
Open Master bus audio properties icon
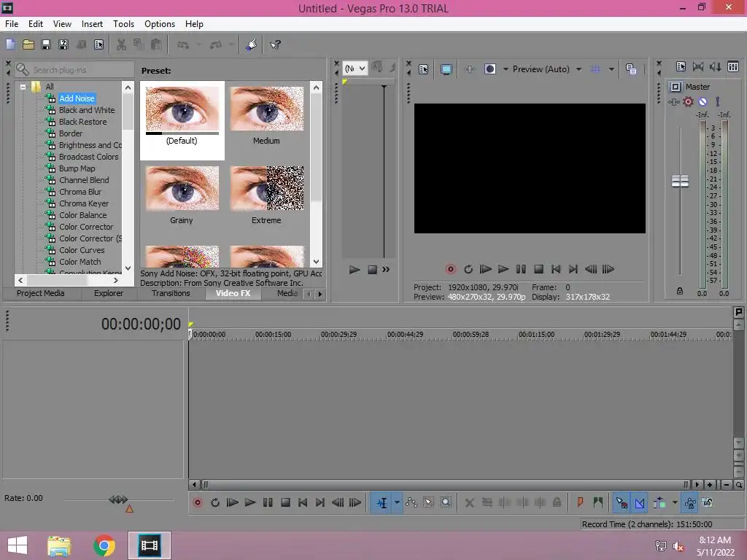(681, 66)
